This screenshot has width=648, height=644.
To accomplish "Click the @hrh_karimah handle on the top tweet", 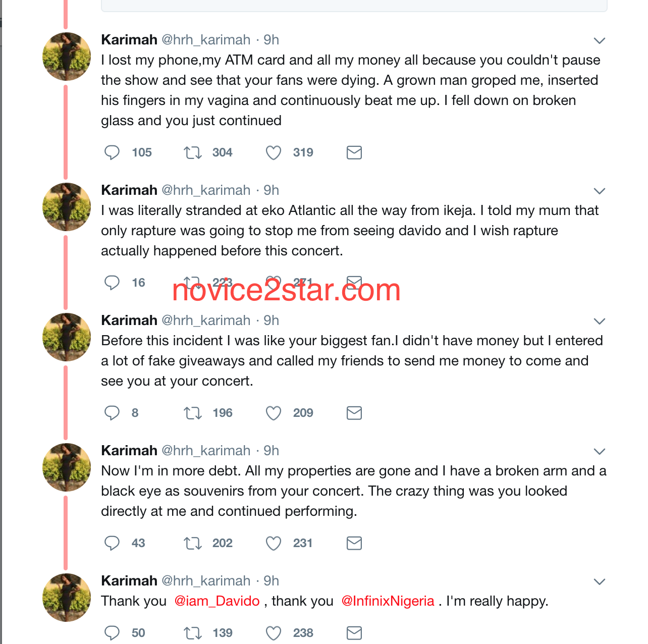I will pos(205,40).
